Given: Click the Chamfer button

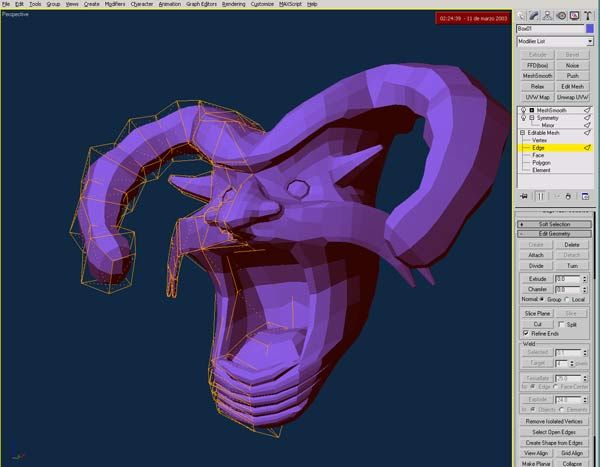Looking at the screenshot, I should (537, 289).
